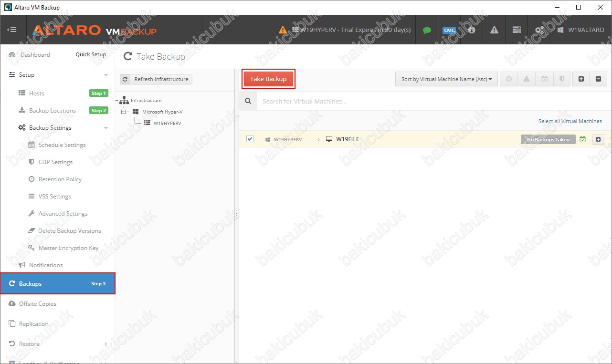Click the Altaro VM Backup logo
Image resolution: width=612 pixels, height=364 pixels.
pos(94,31)
